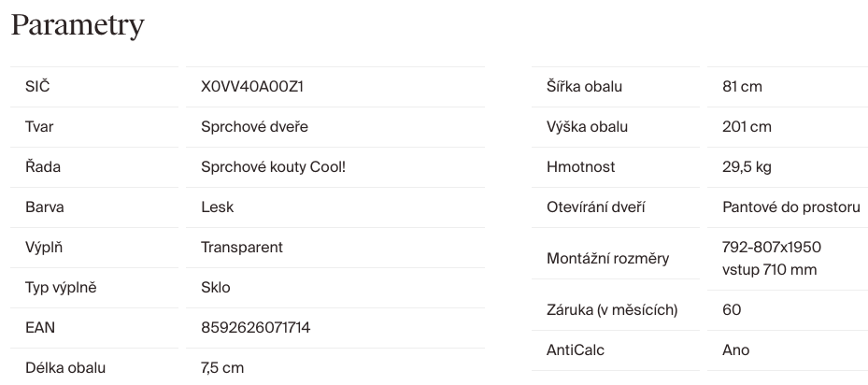Viewport: 868px width, 385px height.
Task: Click the Sprchové dveře shape value
Action: pos(254,127)
